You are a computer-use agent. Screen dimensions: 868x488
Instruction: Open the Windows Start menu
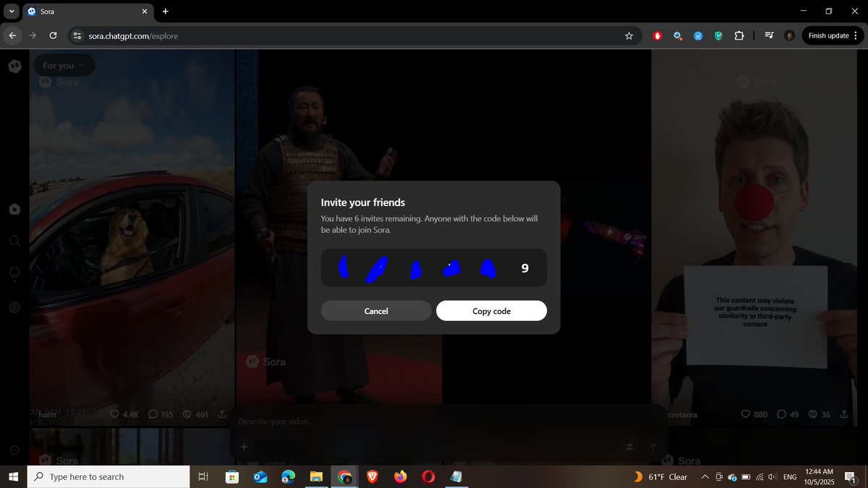pos(14,476)
